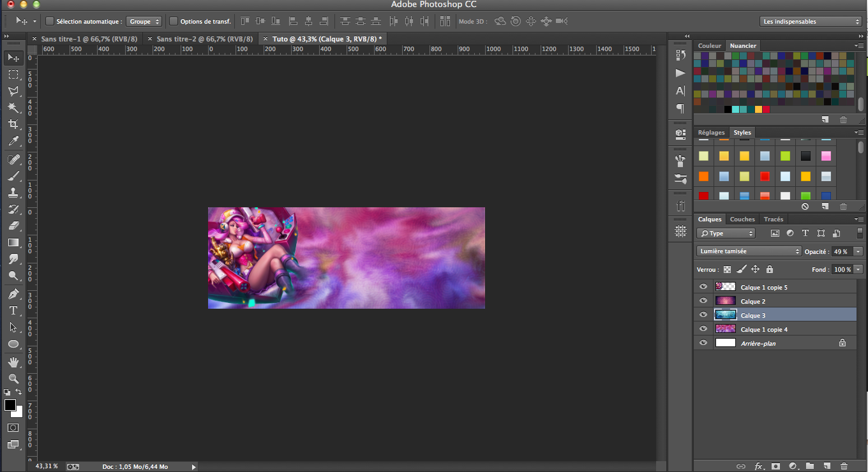Screen dimensions: 868x472
Task: Hide the Arrière-plan layer
Action: [x=703, y=343]
